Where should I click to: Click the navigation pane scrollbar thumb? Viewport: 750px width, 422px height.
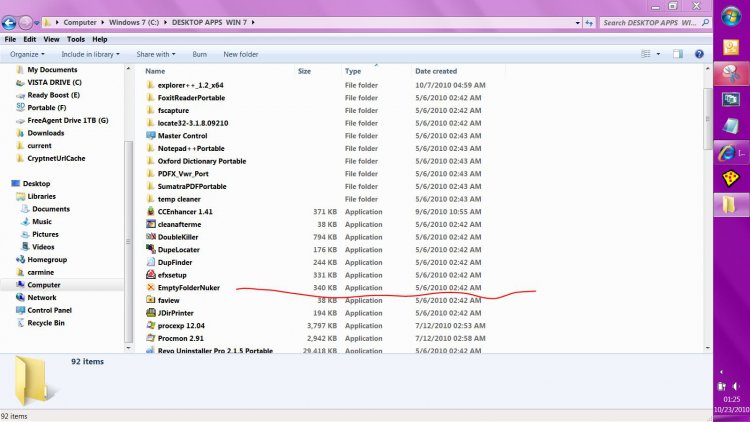(x=128, y=242)
